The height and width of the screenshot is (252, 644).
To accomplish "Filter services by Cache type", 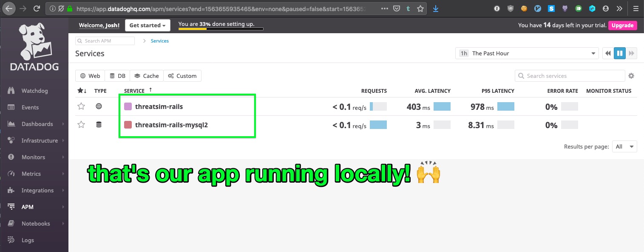I will coord(147,76).
